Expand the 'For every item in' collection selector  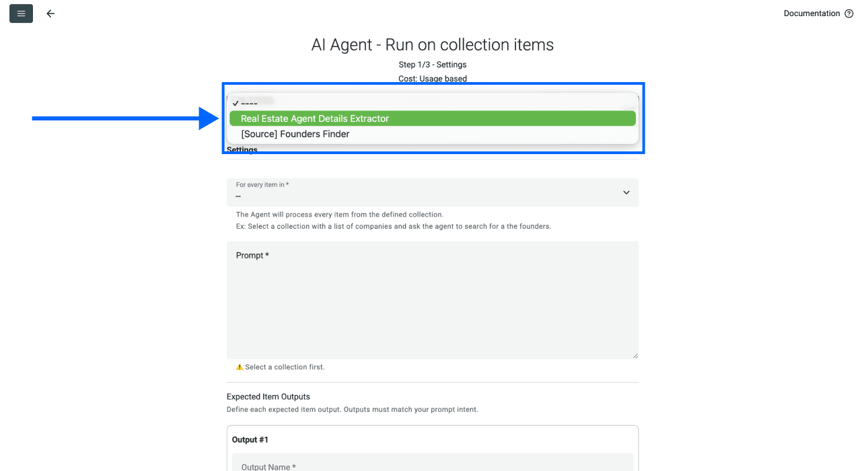coord(433,192)
